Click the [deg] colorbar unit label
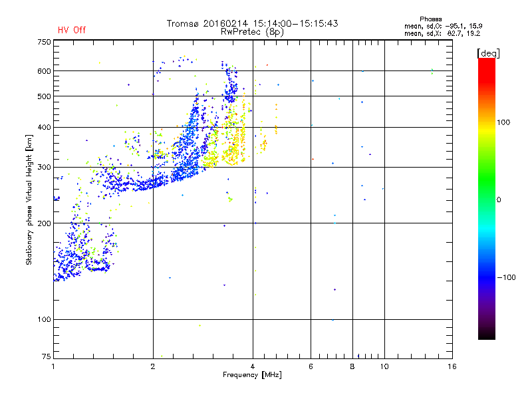 [x=488, y=53]
